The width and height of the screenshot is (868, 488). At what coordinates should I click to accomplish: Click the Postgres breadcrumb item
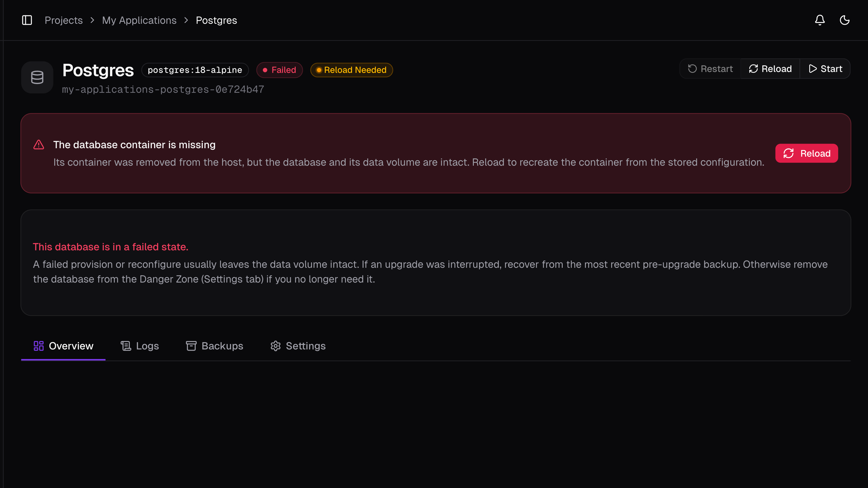[x=216, y=20]
